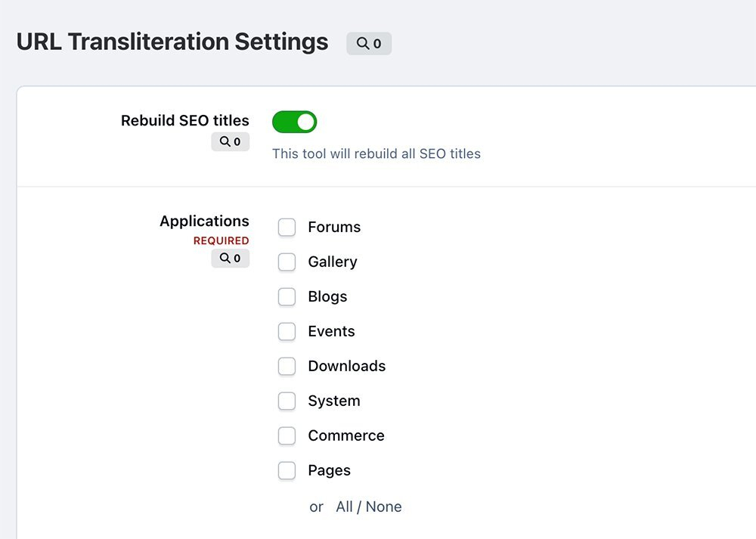
Task: Disable the Rebuild SEO titles toggle
Action: point(294,122)
